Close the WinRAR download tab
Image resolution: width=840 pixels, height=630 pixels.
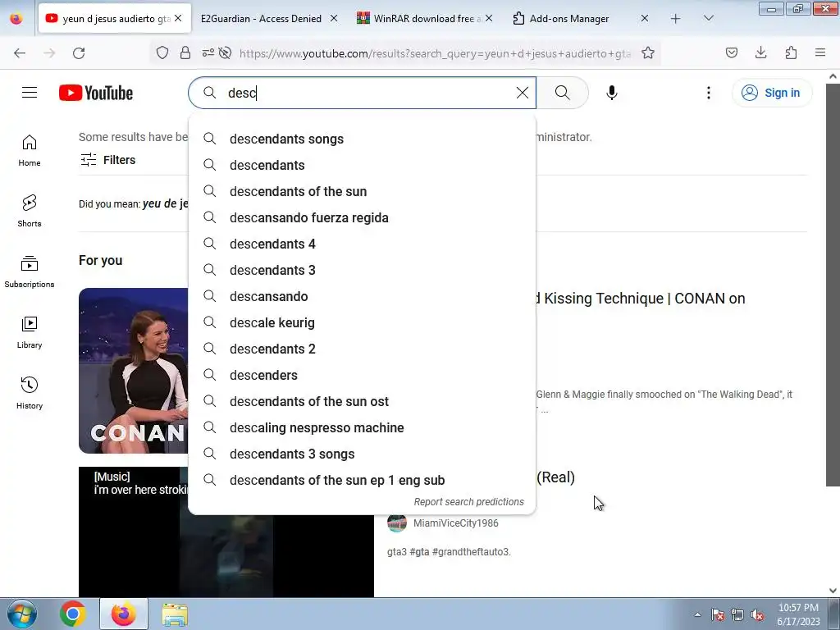click(489, 18)
